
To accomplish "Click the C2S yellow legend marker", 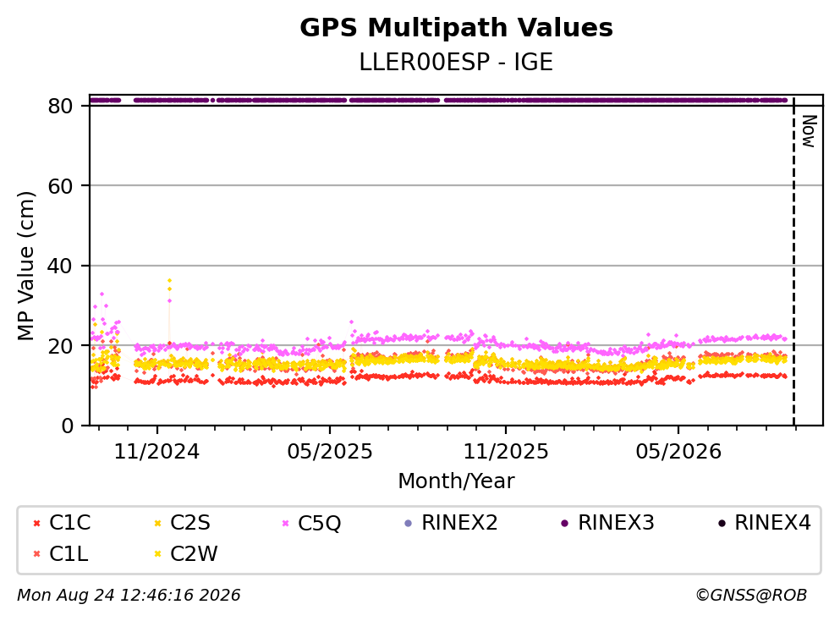I will pos(157,523).
